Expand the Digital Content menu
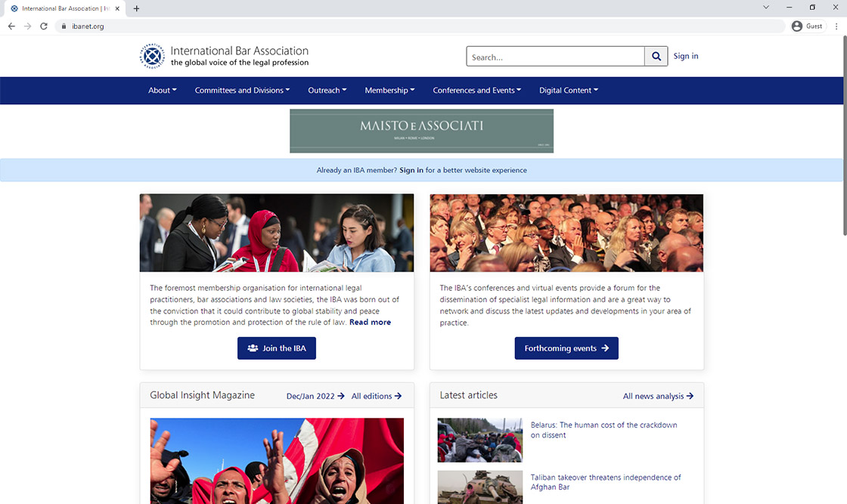847x504 pixels. 568,90
